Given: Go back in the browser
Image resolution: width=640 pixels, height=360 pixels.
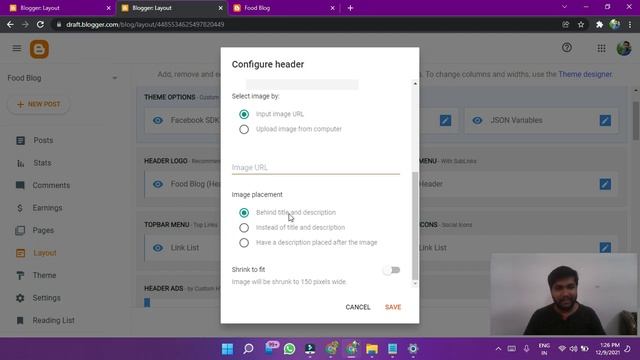Looking at the screenshot, I should [x=10, y=24].
